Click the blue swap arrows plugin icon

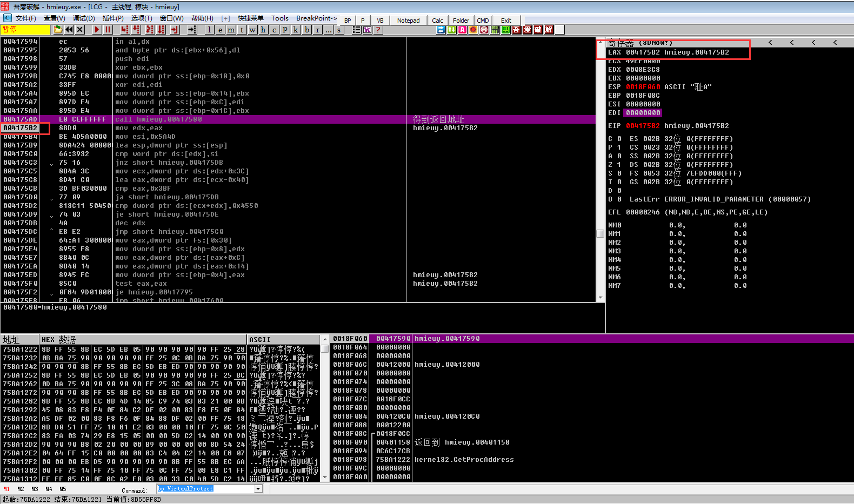point(441,30)
